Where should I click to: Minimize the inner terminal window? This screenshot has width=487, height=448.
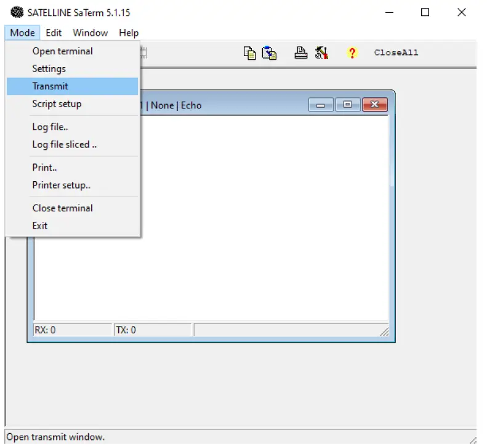pyautogui.click(x=321, y=105)
